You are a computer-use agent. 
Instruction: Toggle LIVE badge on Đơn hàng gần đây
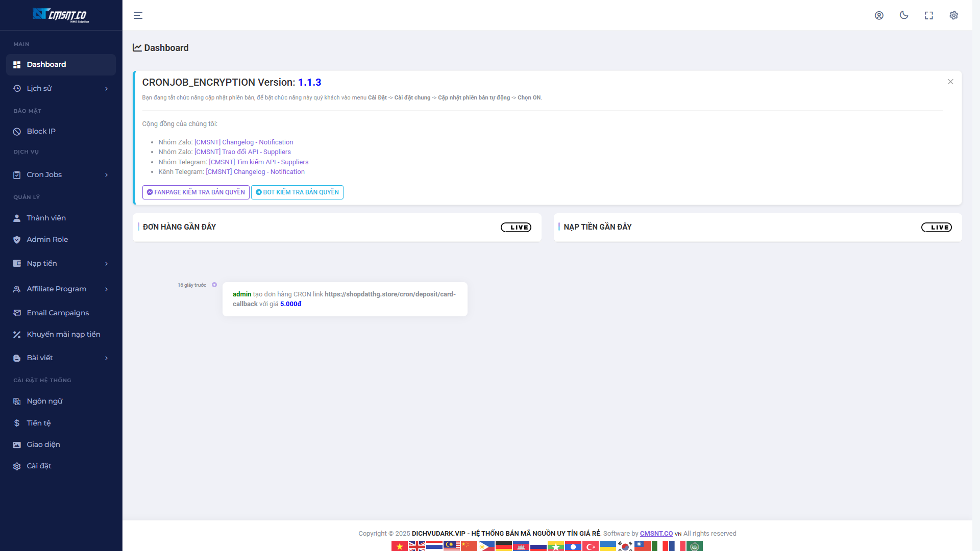516,228
